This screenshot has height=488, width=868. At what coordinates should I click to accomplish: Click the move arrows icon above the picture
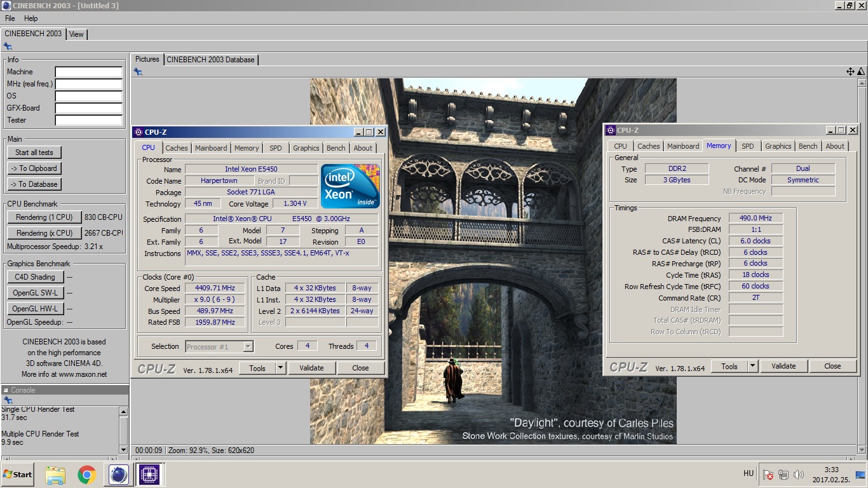[850, 72]
